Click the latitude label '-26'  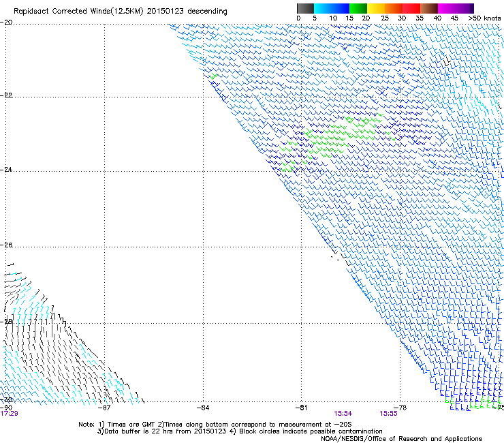[6, 245]
